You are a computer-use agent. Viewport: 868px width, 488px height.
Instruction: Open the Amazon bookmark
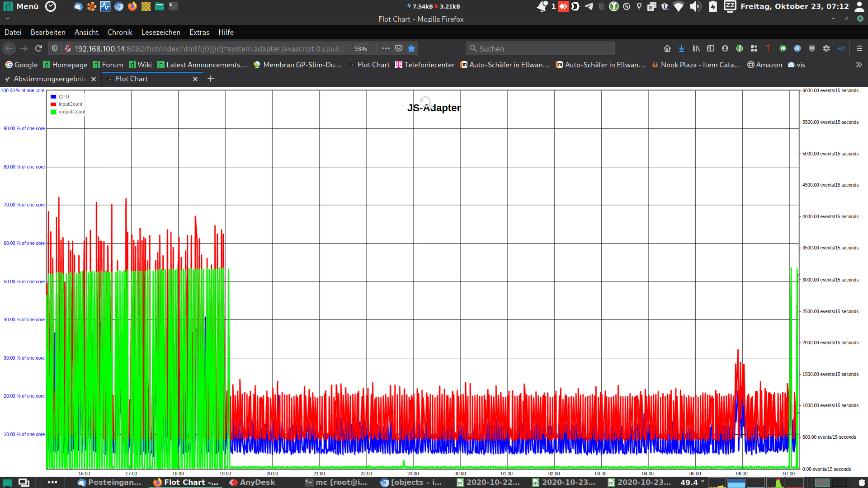pos(764,65)
